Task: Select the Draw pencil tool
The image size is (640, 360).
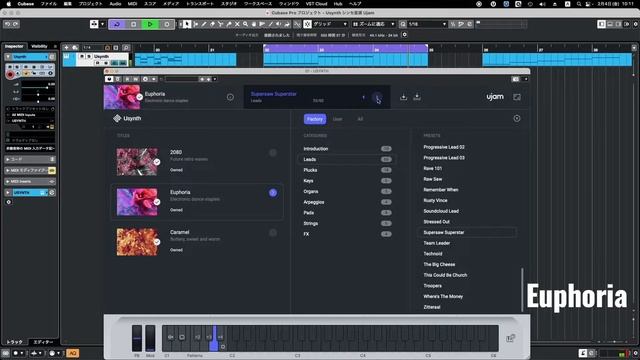Action: click(204, 24)
